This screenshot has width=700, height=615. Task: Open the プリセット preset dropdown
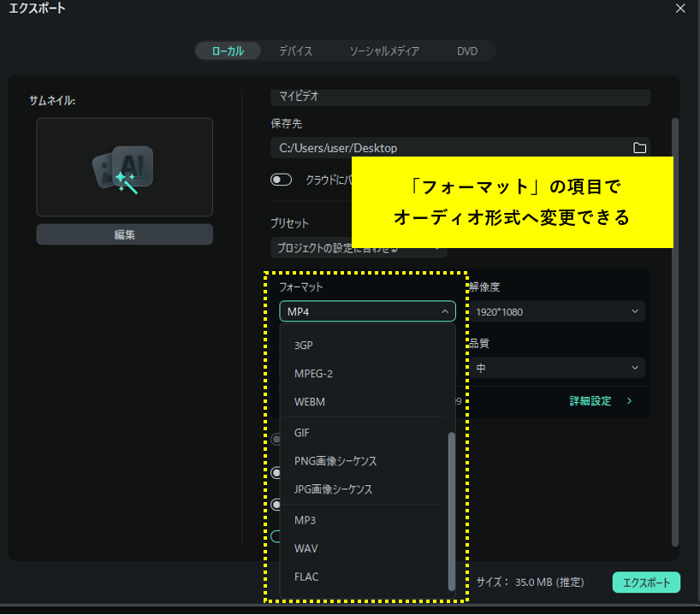point(359,248)
